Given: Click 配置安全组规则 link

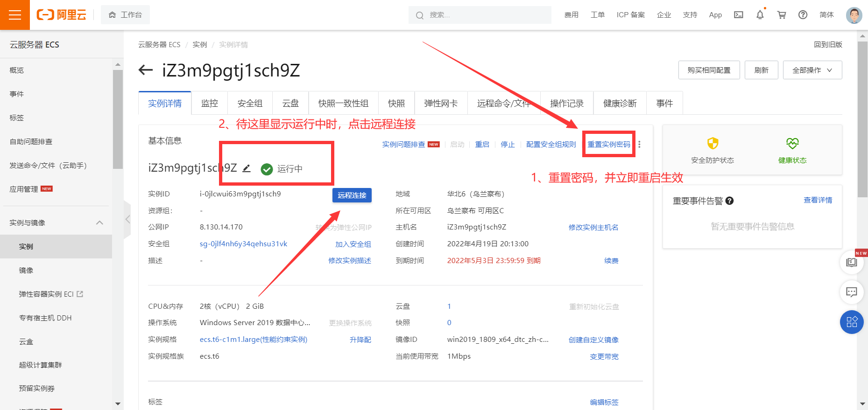Looking at the screenshot, I should (x=551, y=145).
